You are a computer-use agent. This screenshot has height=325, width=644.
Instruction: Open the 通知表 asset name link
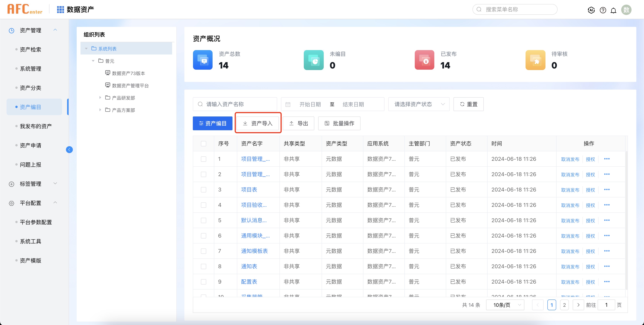[x=249, y=266]
